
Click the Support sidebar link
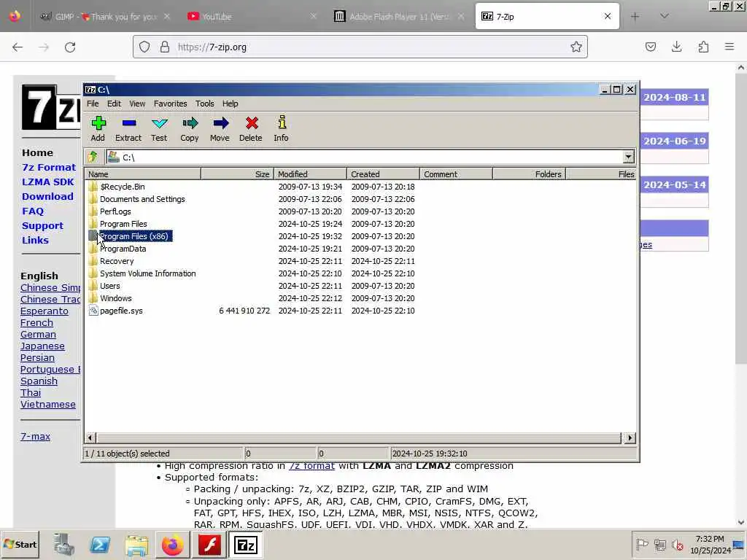point(42,226)
